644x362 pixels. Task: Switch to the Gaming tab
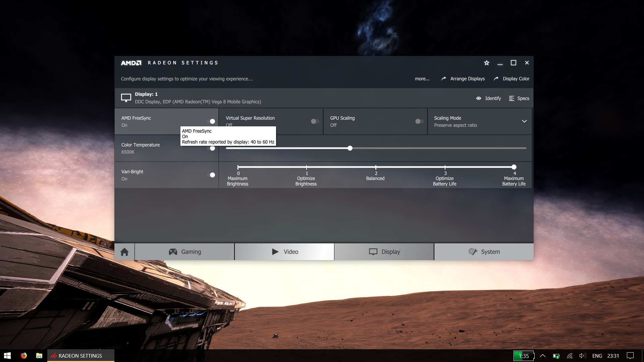point(184,252)
